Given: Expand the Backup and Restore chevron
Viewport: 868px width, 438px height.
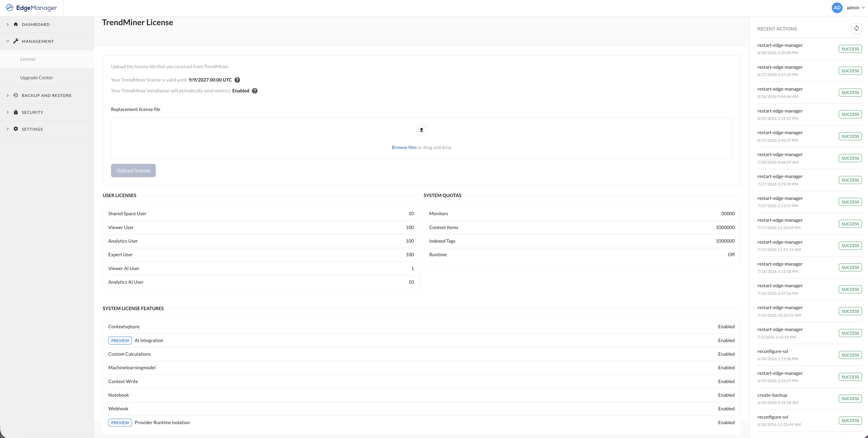Looking at the screenshot, I should tap(7, 95).
